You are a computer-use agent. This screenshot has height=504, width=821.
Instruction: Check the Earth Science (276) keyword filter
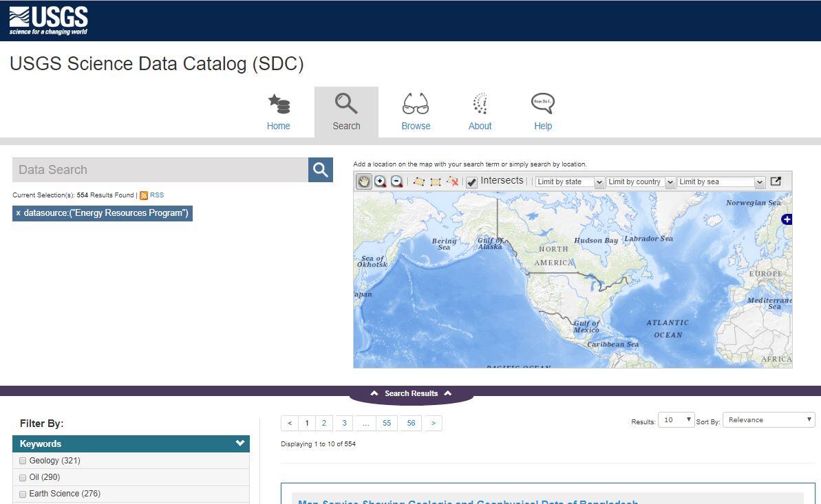(23, 494)
